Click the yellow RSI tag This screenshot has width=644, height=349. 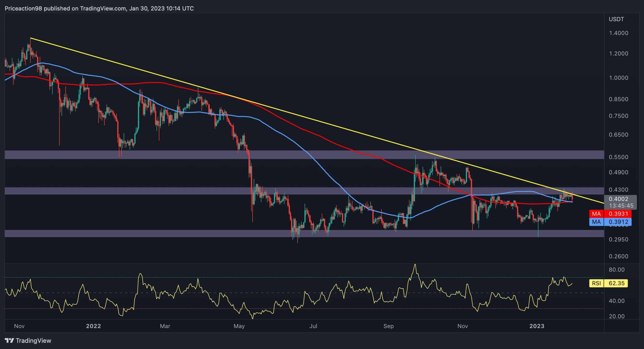point(596,283)
